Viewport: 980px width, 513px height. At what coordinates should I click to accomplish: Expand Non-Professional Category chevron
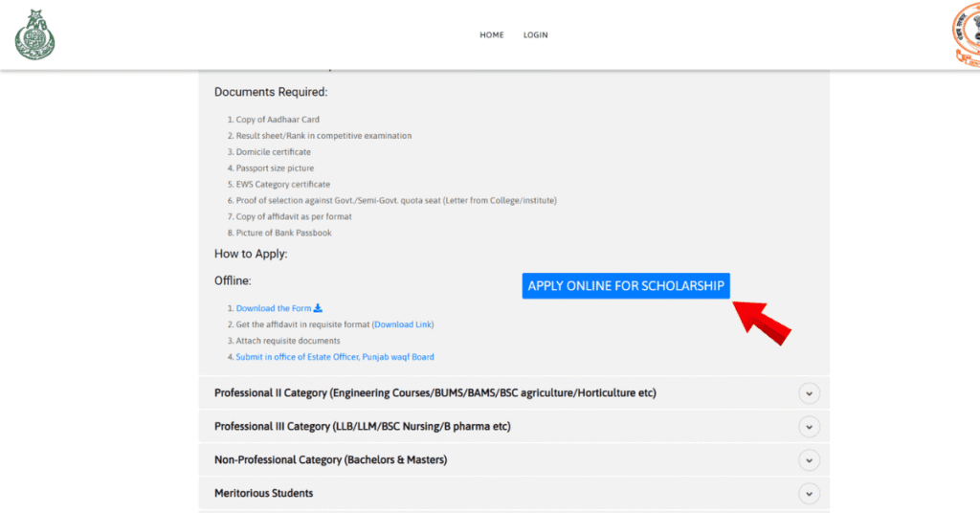809,460
